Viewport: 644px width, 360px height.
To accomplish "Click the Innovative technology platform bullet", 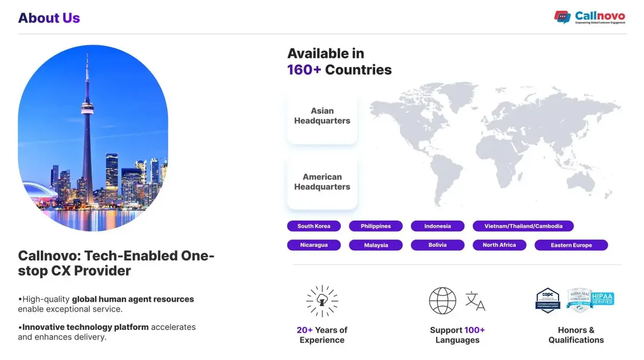I will coord(107,332).
